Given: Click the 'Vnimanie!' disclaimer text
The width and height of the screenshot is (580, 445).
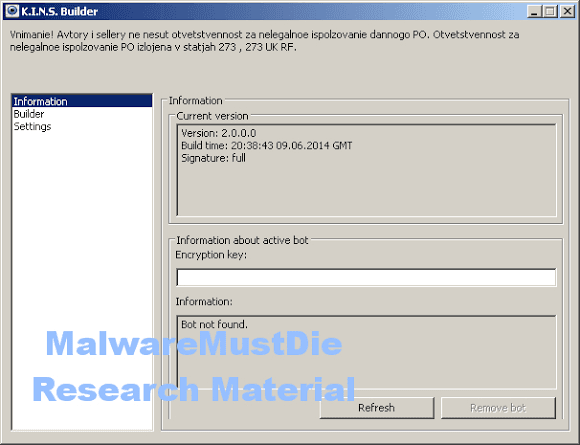Looking at the screenshot, I should [x=264, y=41].
